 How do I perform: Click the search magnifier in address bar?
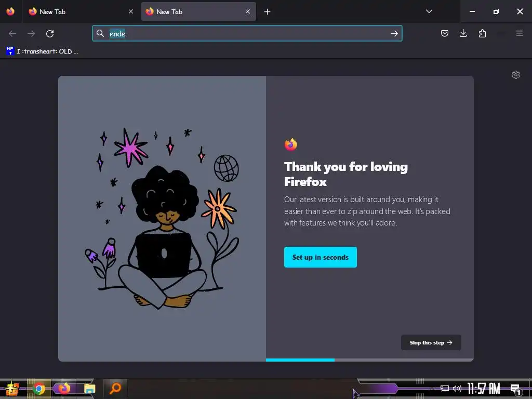100,33
